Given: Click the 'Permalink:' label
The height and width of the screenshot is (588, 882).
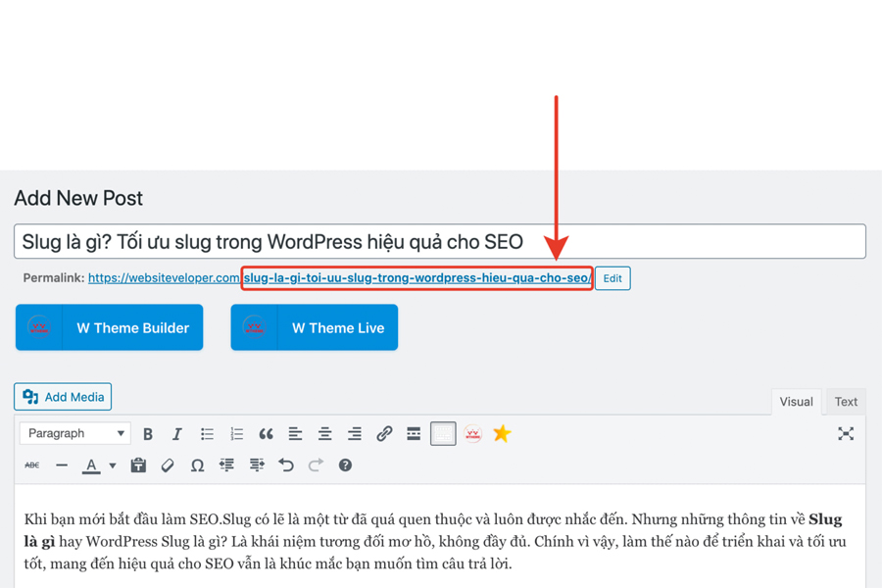Looking at the screenshot, I should pos(54,278).
